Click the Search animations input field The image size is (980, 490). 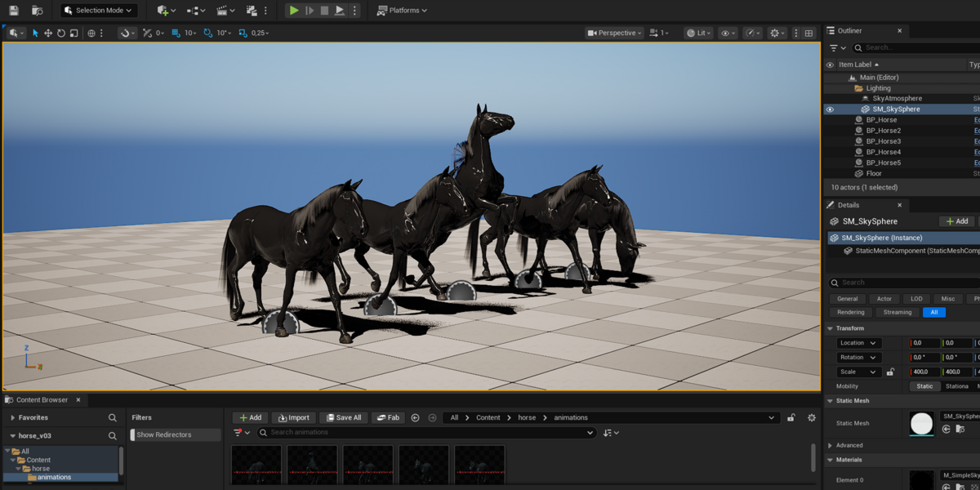point(426,433)
